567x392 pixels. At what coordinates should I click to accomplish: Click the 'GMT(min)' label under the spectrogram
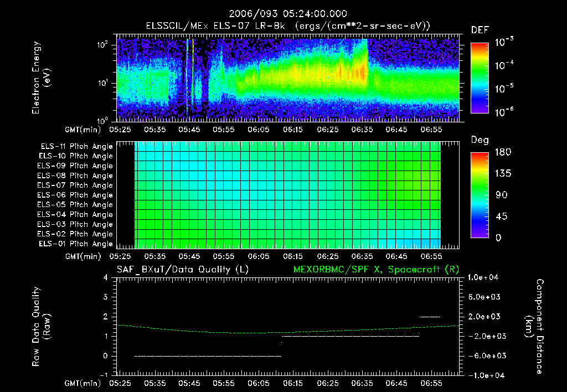[83, 130]
